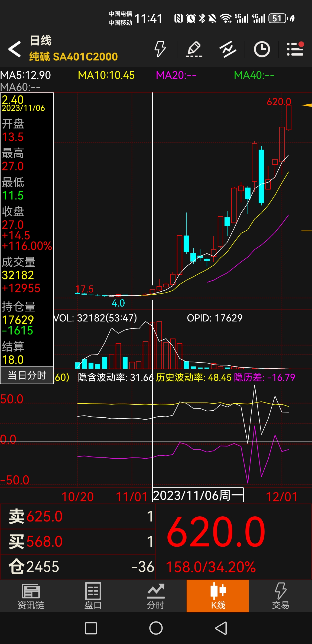Tap the Android home circle button
Viewport: 312px width, 644px height.
tap(156, 628)
